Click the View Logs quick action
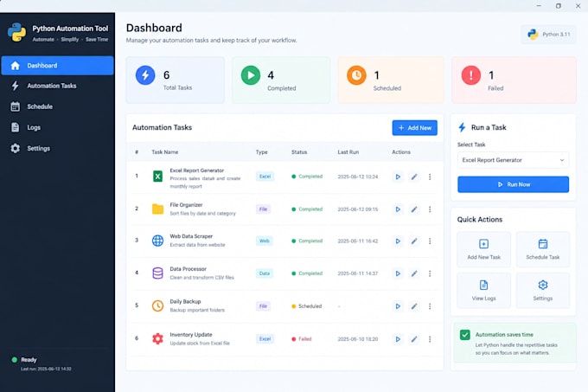This screenshot has width=588, height=392. pyautogui.click(x=483, y=291)
